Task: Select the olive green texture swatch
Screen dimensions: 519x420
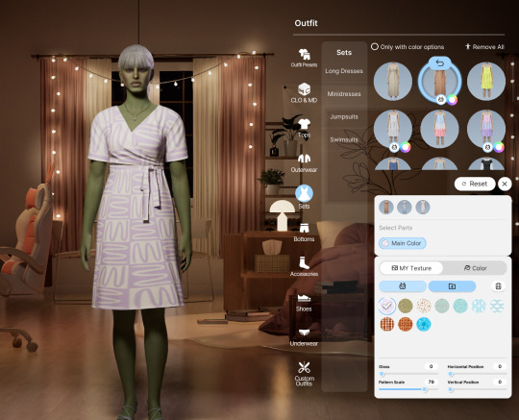Action: click(x=406, y=307)
